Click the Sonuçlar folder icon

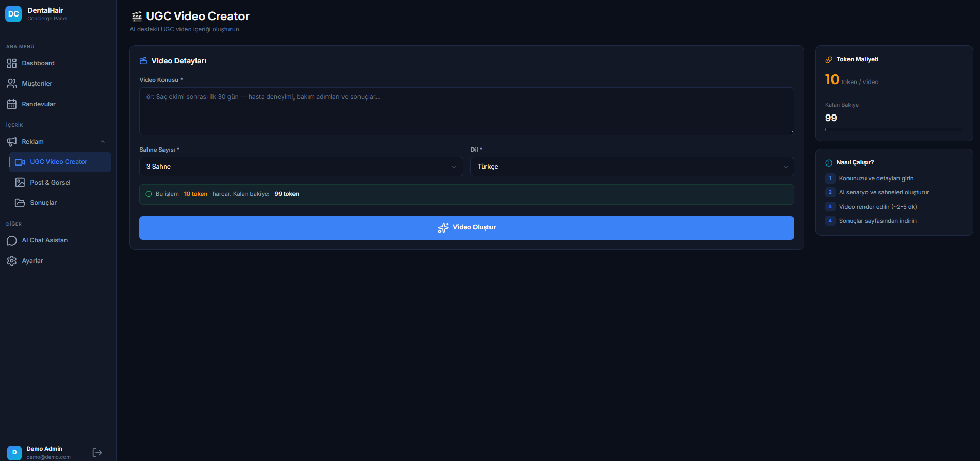tap(20, 203)
